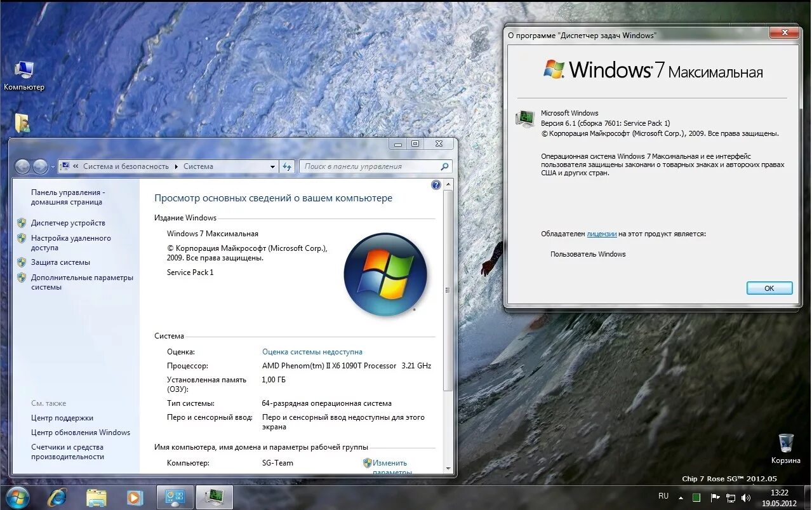812x510 pixels.
Task: Open the Action Center flag tray icon
Action: [715, 497]
